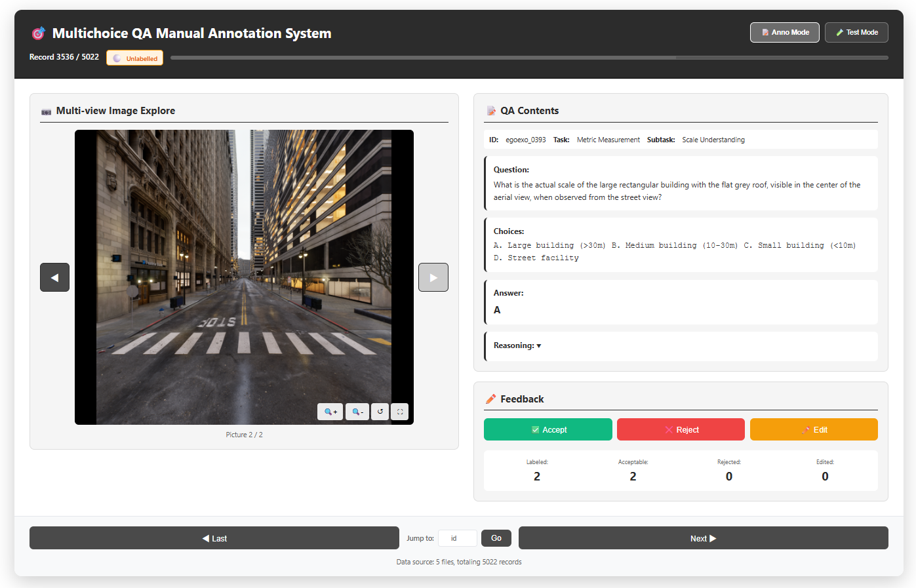Expand the Reasoning section
Screen dimensions: 916x588
coord(517,345)
